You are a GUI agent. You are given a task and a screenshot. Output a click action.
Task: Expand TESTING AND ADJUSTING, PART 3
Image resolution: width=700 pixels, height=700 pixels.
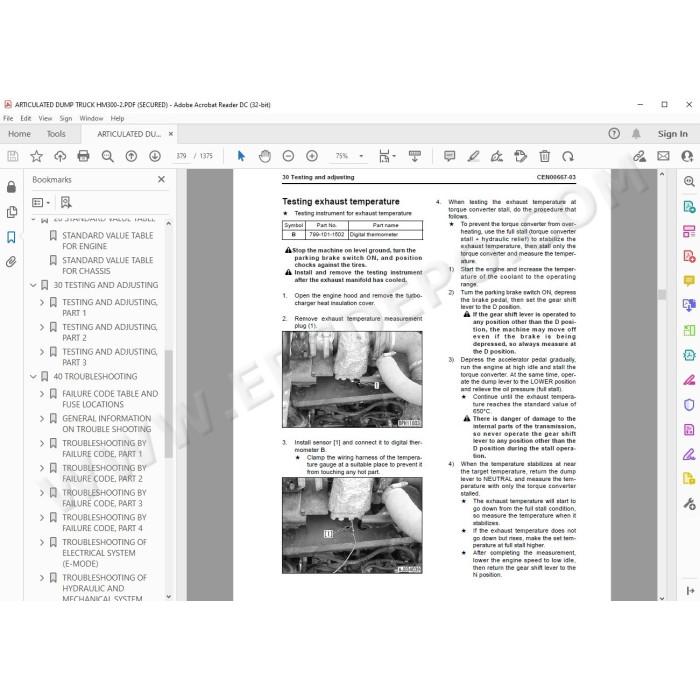point(42,352)
